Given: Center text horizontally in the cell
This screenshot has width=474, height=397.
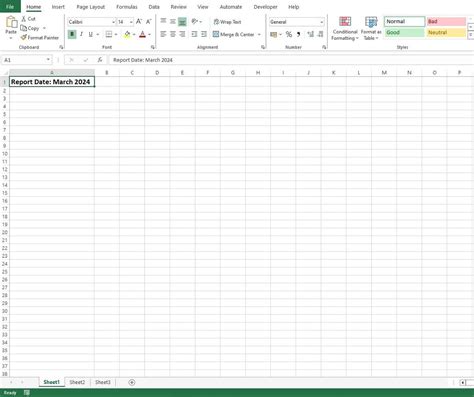Looking at the screenshot, I should pyautogui.click(x=173, y=34).
